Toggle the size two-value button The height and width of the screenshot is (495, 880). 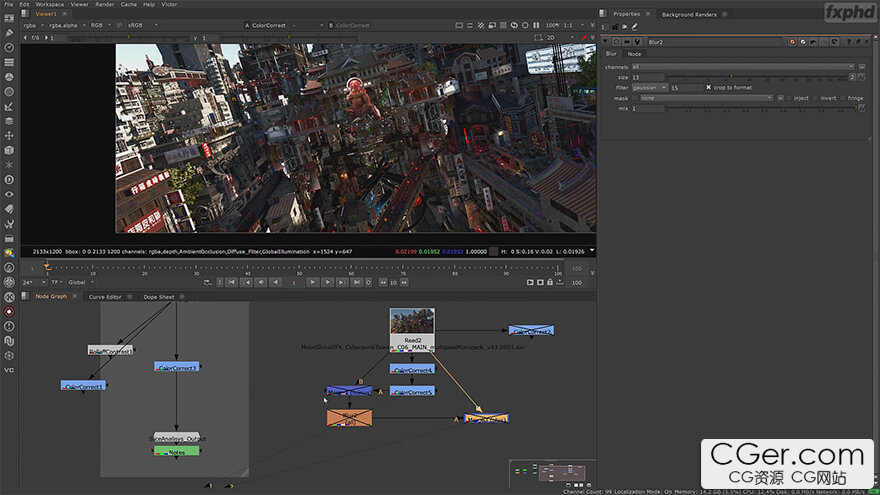[x=852, y=77]
